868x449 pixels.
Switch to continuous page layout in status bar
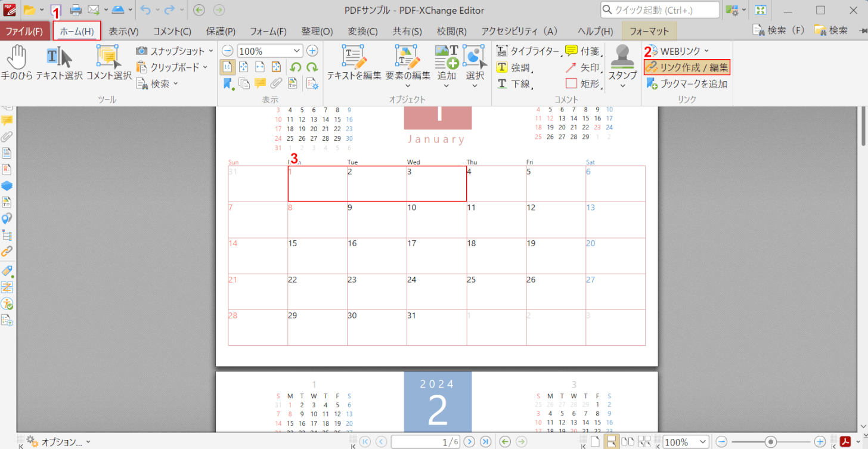pyautogui.click(x=610, y=442)
